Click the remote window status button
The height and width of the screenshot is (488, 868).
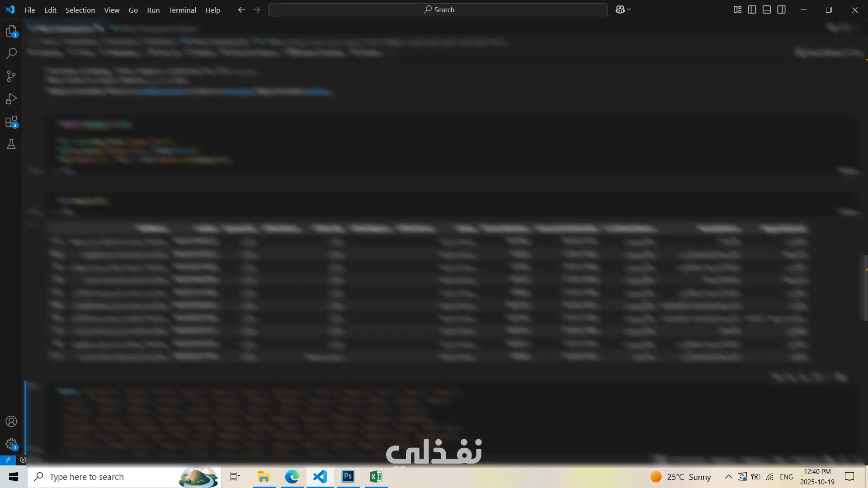point(8,460)
